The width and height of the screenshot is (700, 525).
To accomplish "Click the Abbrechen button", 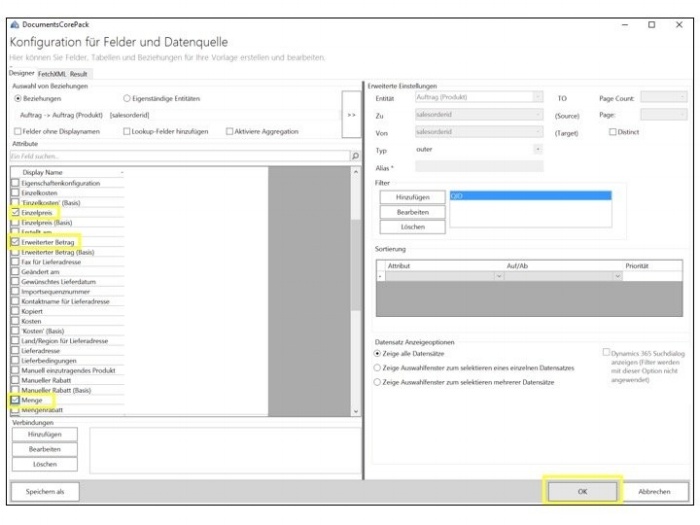I will pyautogui.click(x=654, y=492).
